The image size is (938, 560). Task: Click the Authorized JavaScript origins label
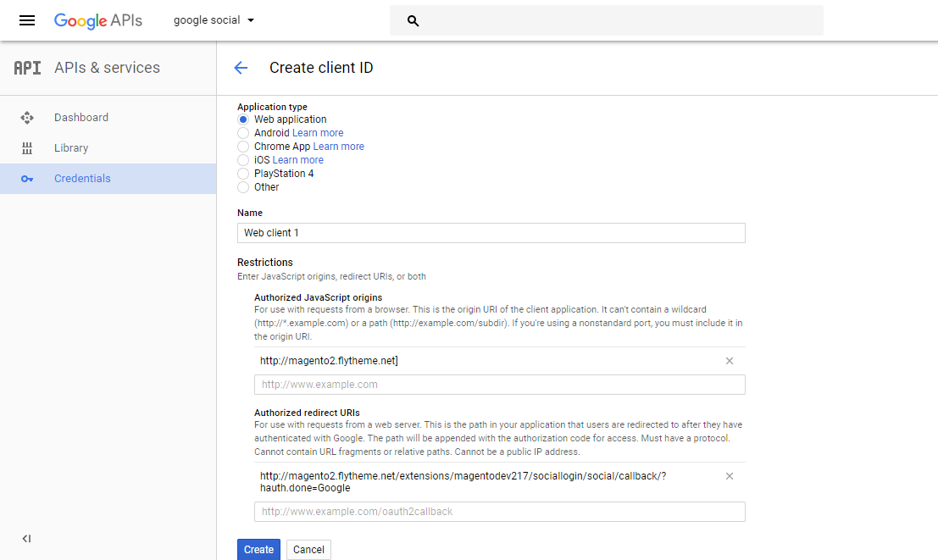pyautogui.click(x=319, y=297)
